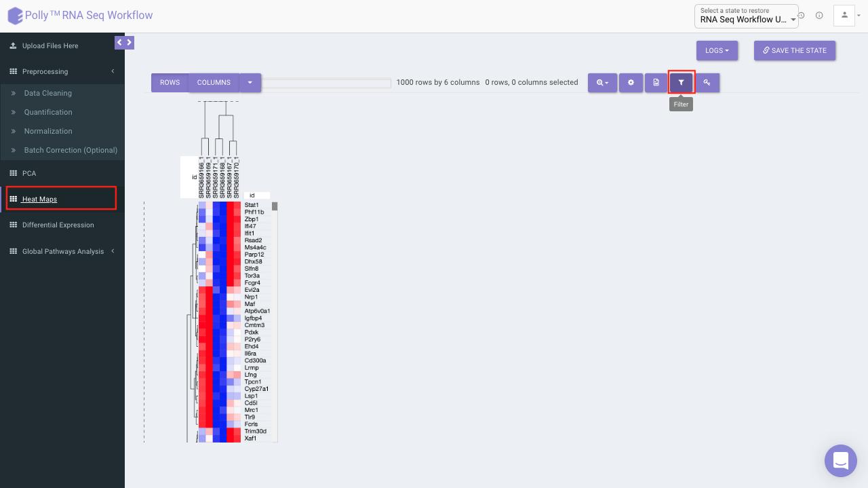This screenshot has width=868, height=488.
Task: Open dropdown next to COLUMNS button
Action: (x=250, y=83)
